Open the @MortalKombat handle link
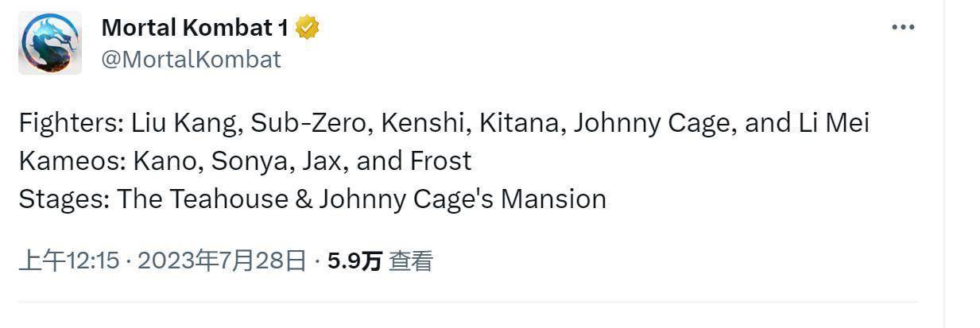This screenshot has height=328, width=980. tap(191, 60)
